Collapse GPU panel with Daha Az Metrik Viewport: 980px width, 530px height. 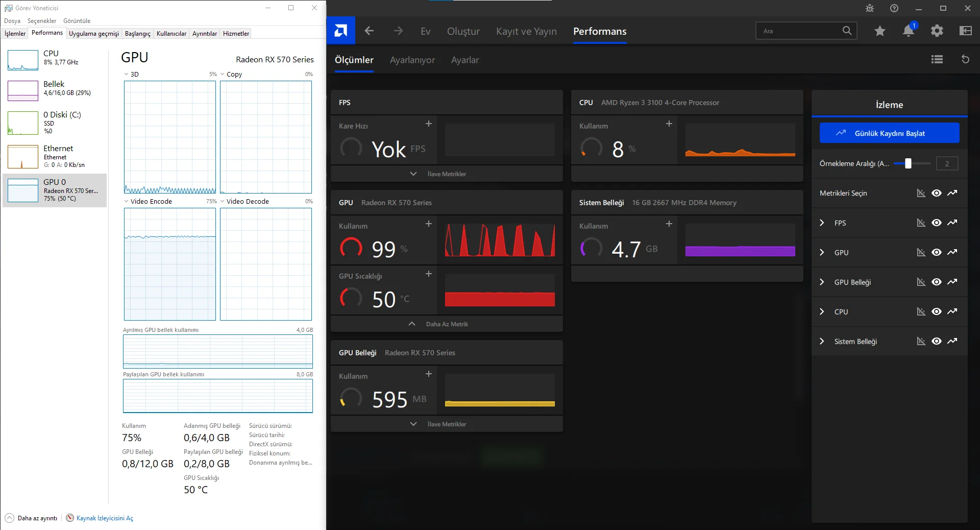pos(447,324)
